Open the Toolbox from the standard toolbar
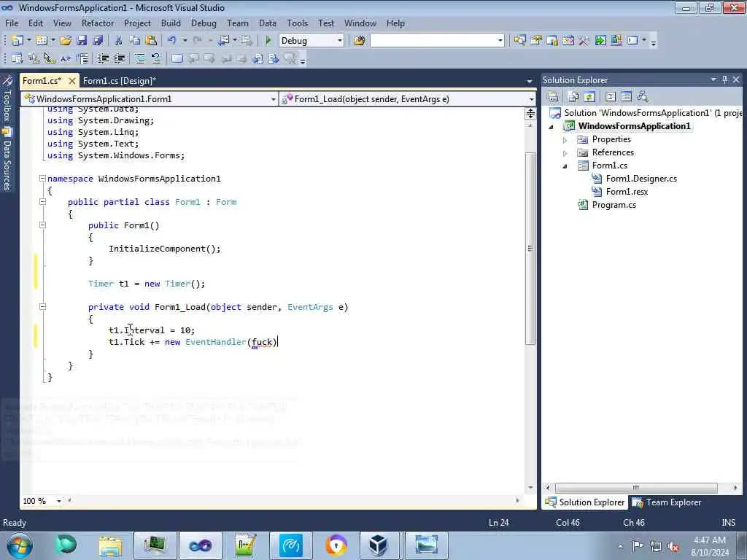747x560 pixels. point(584,41)
